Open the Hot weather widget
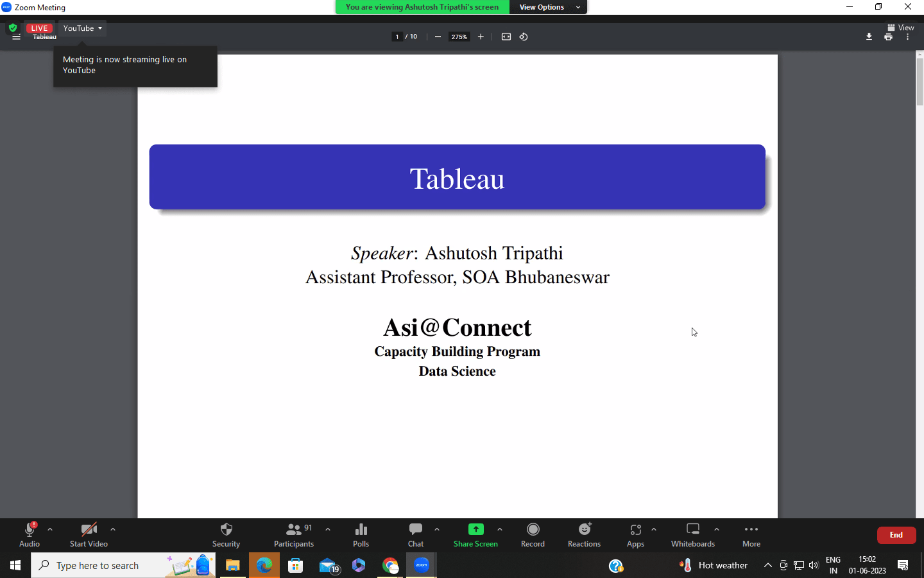 [x=714, y=565]
